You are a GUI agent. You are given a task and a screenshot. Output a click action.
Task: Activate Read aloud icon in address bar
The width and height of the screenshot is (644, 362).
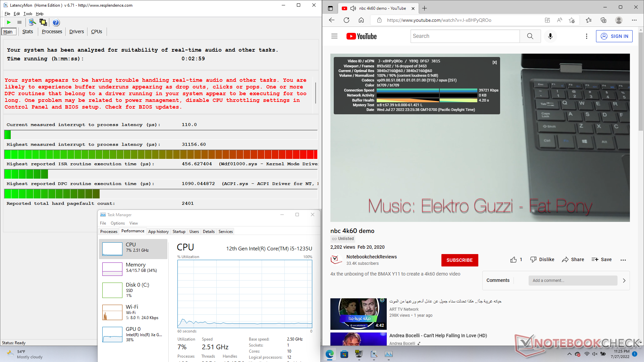coord(559,20)
